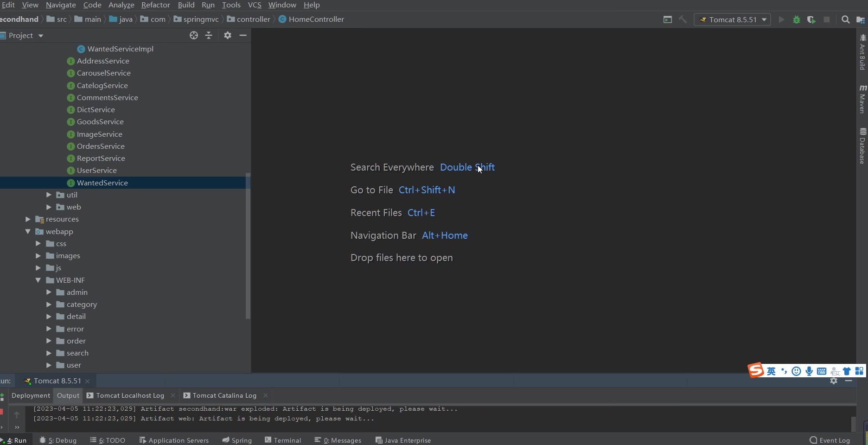The width and height of the screenshot is (868, 445).
Task: Open Project panel settings gear
Action: click(x=227, y=35)
